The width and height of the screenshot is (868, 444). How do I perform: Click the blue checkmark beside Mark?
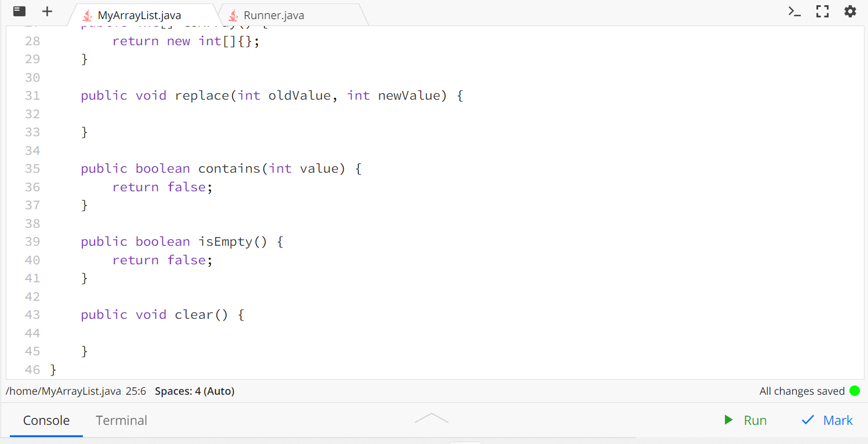(x=807, y=420)
